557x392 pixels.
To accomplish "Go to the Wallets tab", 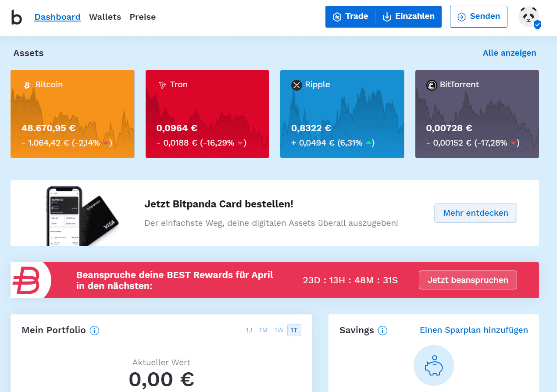I will pyautogui.click(x=105, y=17).
